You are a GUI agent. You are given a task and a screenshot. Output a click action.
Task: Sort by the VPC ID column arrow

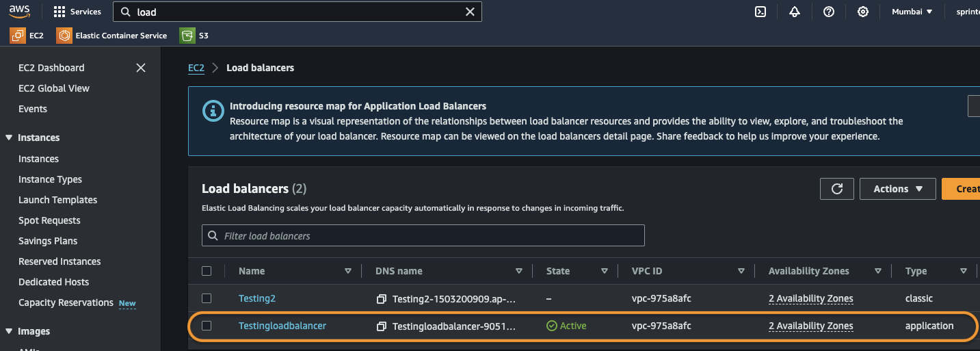[741, 271]
